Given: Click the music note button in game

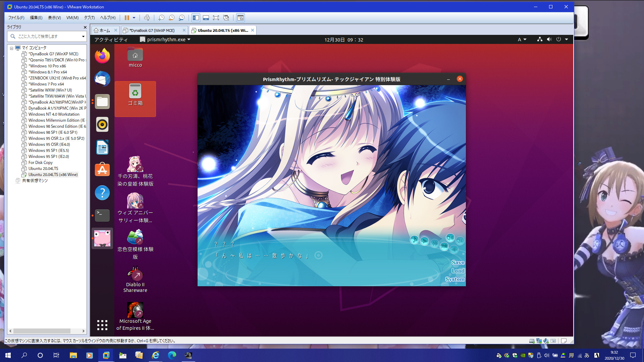Looking at the screenshot, I should pyautogui.click(x=414, y=240).
